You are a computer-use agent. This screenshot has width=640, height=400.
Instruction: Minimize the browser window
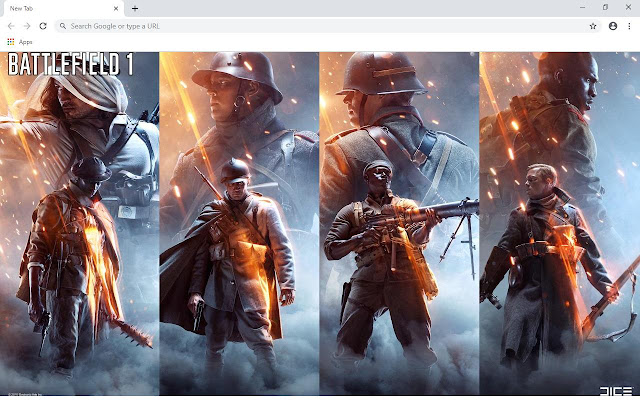pos(582,7)
